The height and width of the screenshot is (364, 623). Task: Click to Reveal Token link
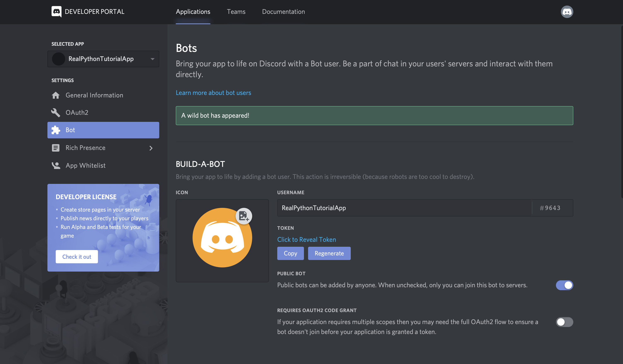tap(306, 239)
